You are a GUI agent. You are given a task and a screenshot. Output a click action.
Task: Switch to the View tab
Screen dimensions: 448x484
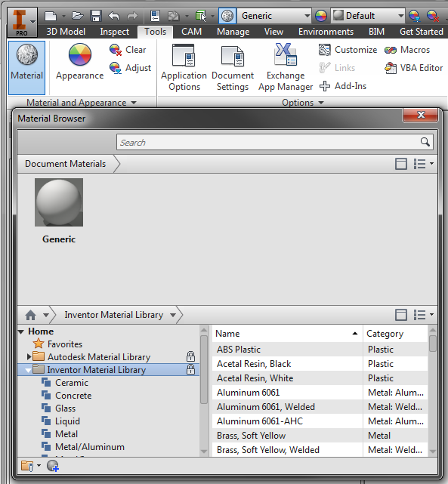point(273,32)
